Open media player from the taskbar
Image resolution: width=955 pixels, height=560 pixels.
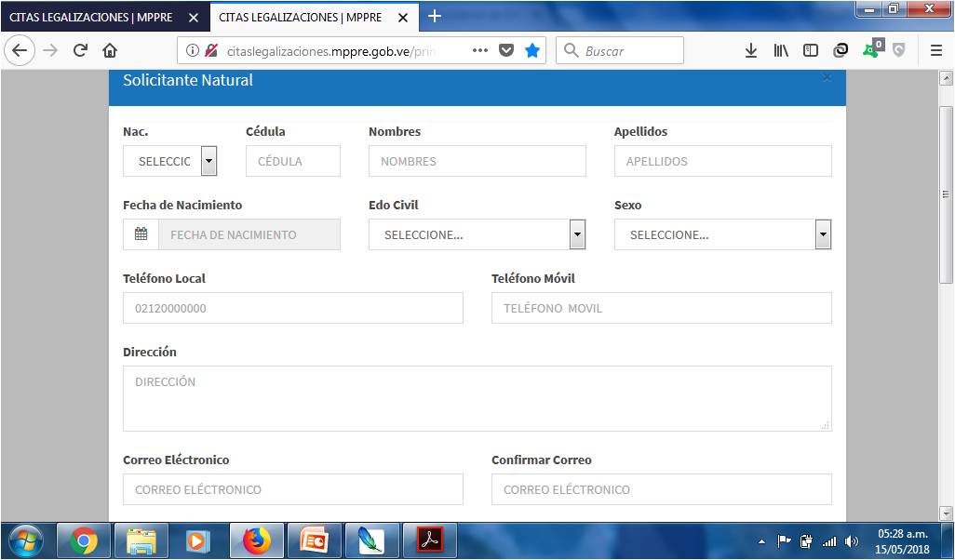[x=198, y=540]
